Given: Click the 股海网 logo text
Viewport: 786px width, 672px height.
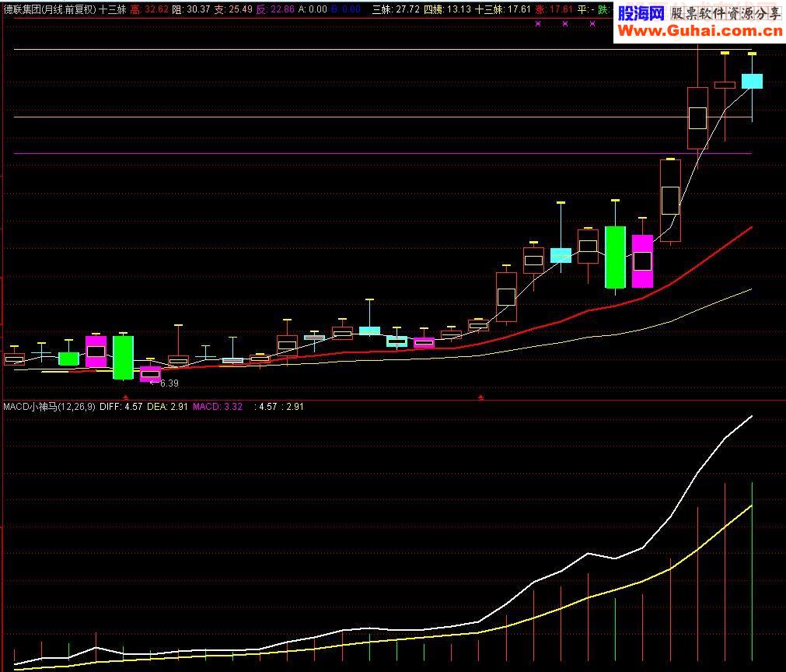Looking at the screenshot, I should click(641, 13).
